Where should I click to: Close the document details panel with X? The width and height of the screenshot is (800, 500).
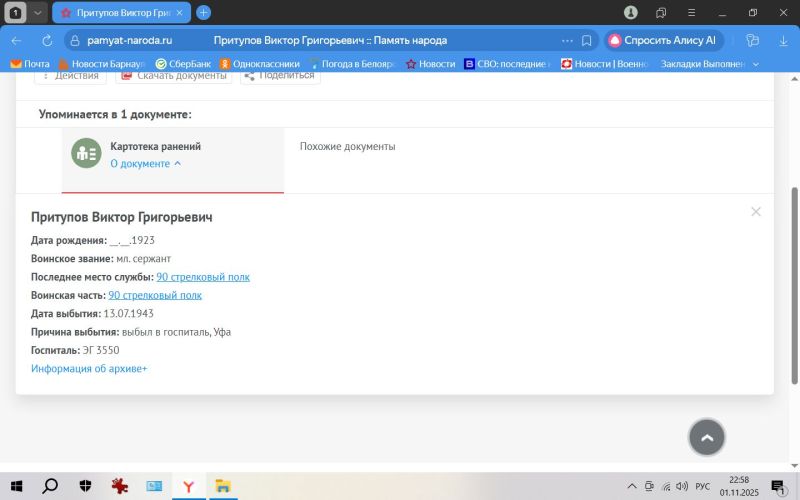[x=756, y=211]
